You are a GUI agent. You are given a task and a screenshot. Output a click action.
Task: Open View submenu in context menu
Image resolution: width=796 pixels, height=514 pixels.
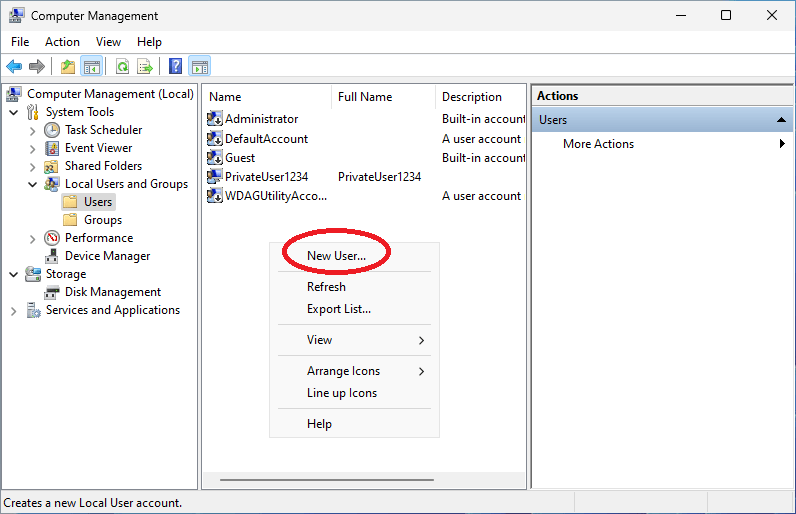(x=354, y=340)
